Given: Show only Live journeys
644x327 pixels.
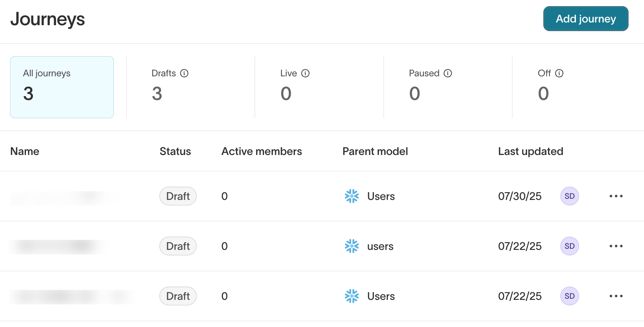Looking at the screenshot, I should [x=319, y=87].
